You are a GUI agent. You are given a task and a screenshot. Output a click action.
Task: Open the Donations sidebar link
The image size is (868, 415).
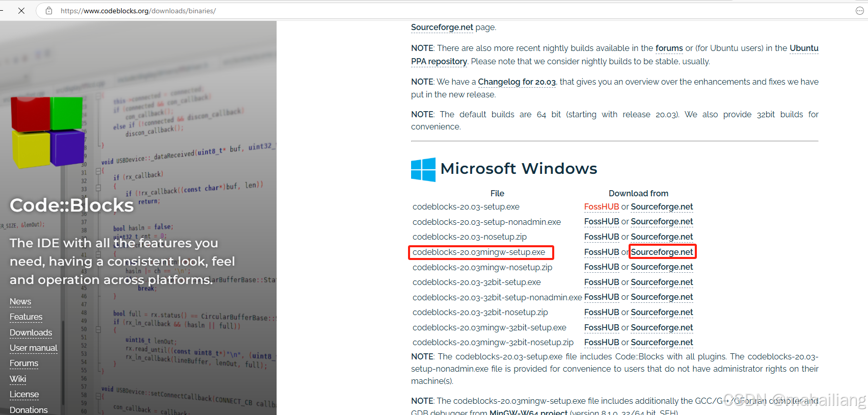[x=29, y=410]
